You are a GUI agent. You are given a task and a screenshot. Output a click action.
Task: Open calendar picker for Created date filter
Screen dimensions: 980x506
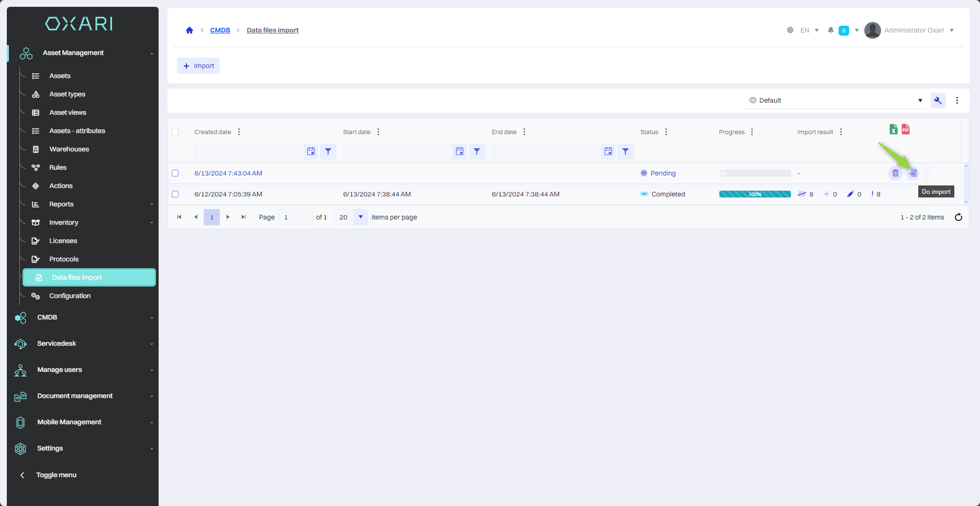(311, 151)
